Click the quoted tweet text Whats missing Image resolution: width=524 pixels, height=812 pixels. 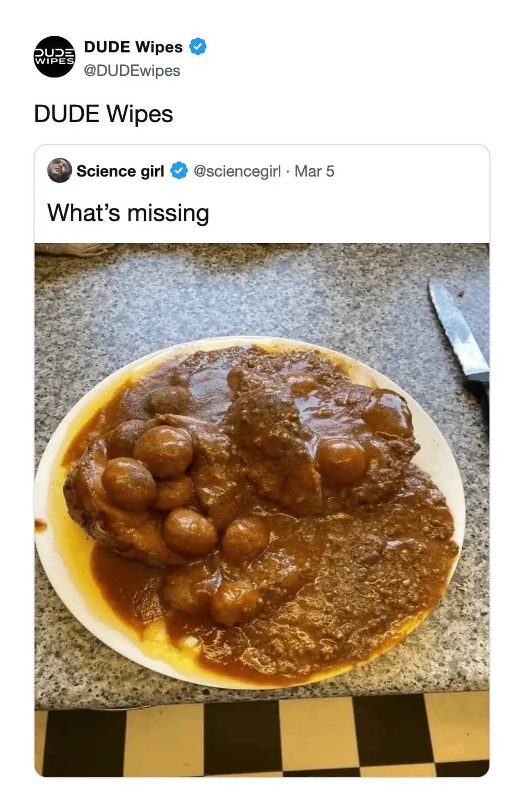(x=128, y=213)
